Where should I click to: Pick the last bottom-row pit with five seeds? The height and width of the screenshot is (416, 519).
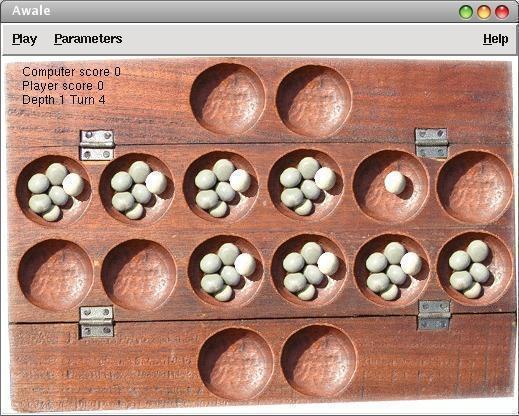[x=475, y=269]
